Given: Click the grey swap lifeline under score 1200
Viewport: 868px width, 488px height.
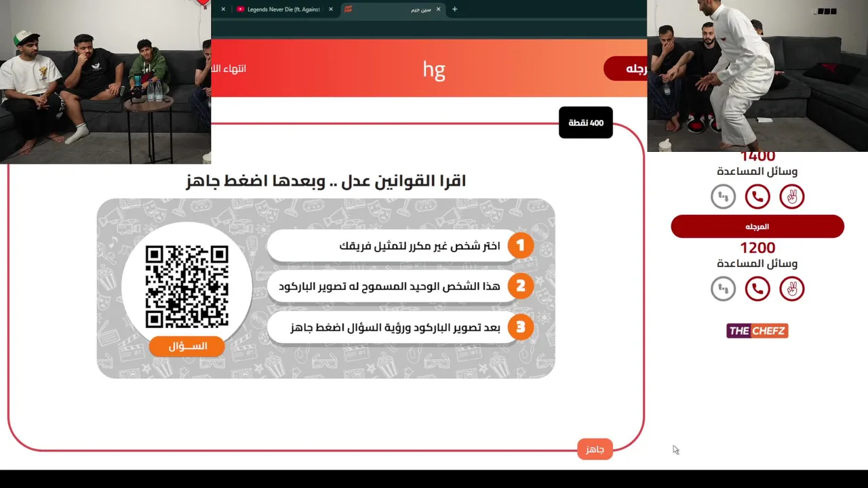Looking at the screenshot, I should point(723,289).
